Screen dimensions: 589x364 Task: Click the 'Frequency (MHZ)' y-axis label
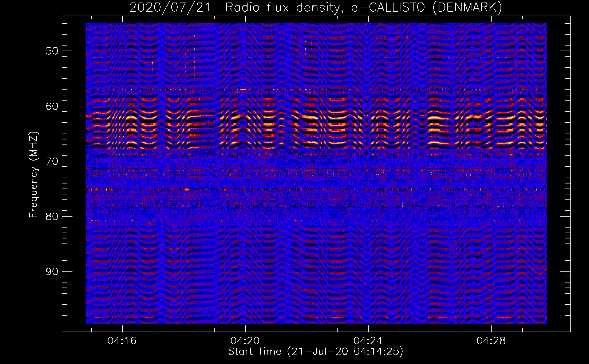pos(33,175)
